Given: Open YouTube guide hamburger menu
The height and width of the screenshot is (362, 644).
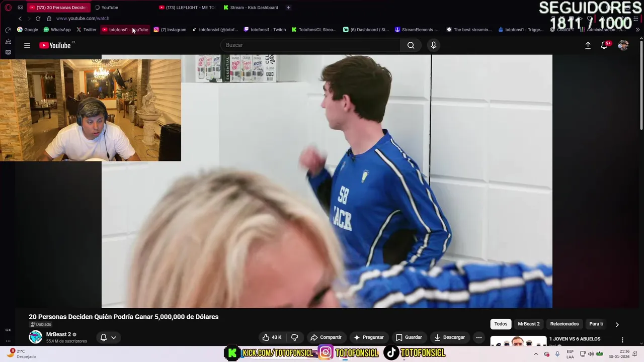Looking at the screenshot, I should (x=27, y=45).
